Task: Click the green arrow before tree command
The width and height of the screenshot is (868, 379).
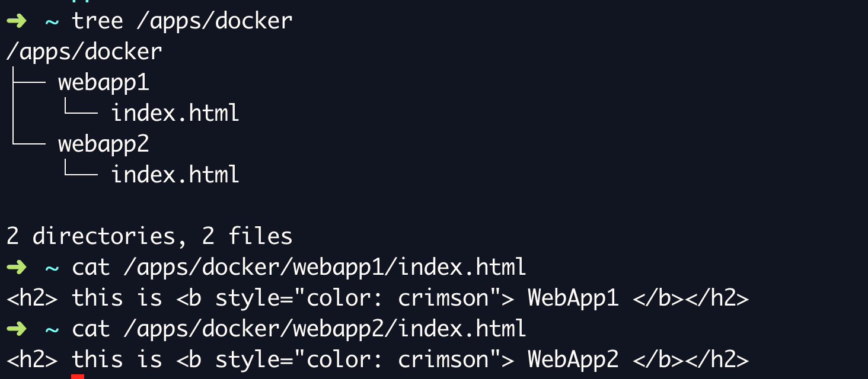Action: click(17, 21)
